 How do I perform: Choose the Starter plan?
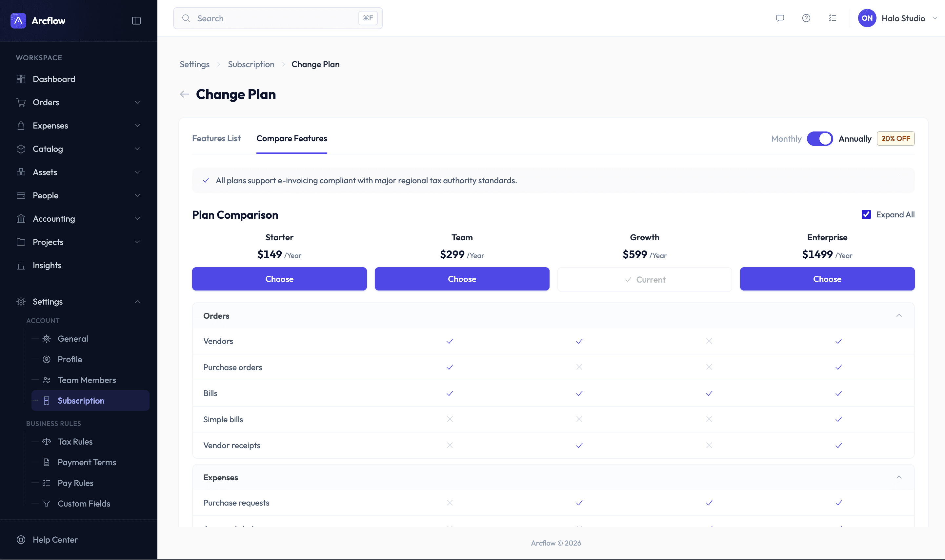279,279
